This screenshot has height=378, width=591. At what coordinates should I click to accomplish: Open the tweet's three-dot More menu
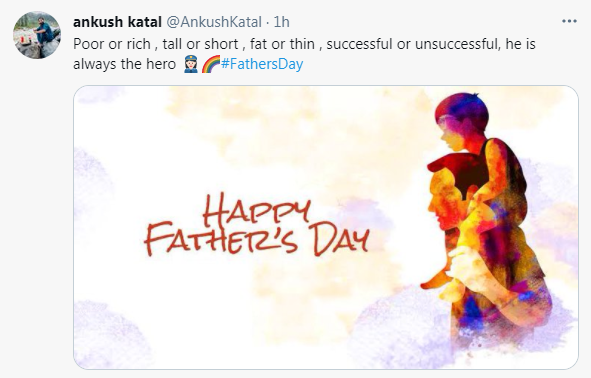click(x=569, y=21)
